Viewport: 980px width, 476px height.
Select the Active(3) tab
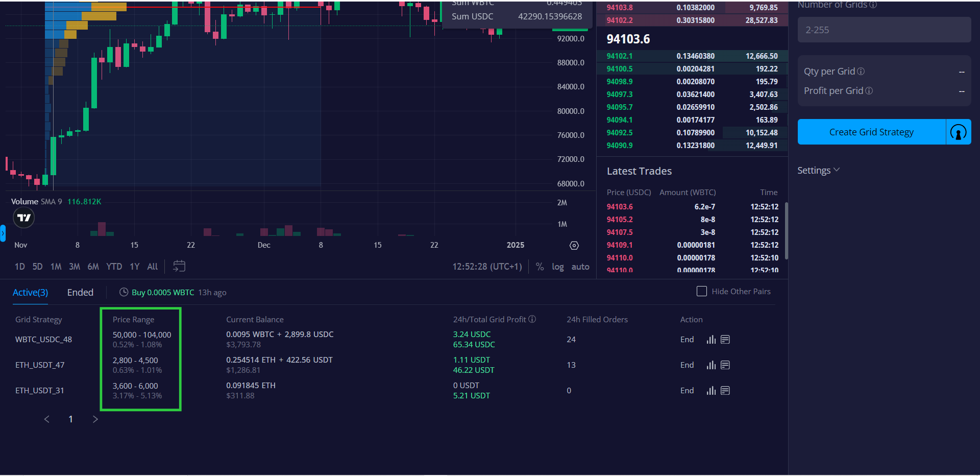point(30,293)
